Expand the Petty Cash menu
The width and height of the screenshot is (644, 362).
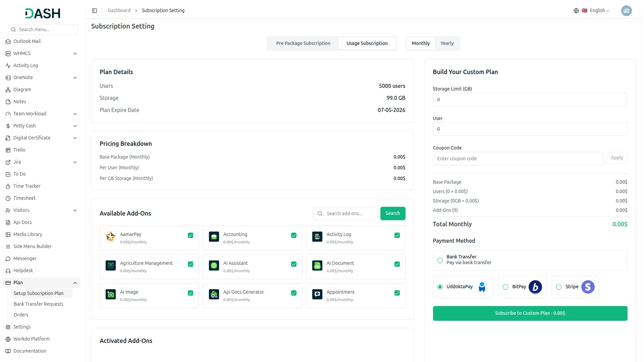pyautogui.click(x=42, y=126)
